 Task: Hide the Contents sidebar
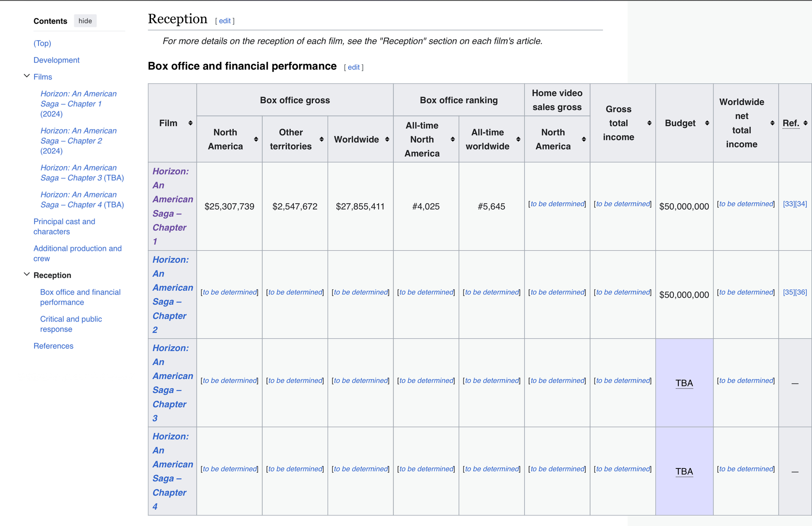tap(85, 21)
